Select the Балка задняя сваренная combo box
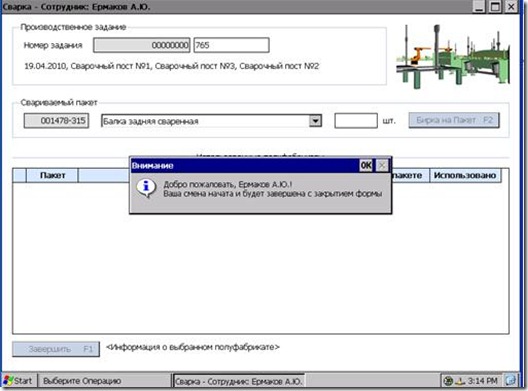This screenshot has height=391, width=528. click(211, 121)
